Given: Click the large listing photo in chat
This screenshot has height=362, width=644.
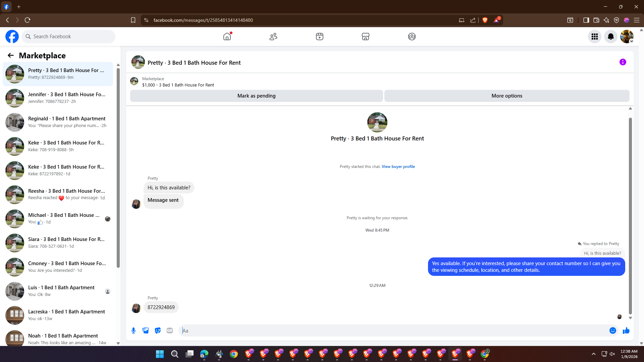Looking at the screenshot, I should (377, 122).
